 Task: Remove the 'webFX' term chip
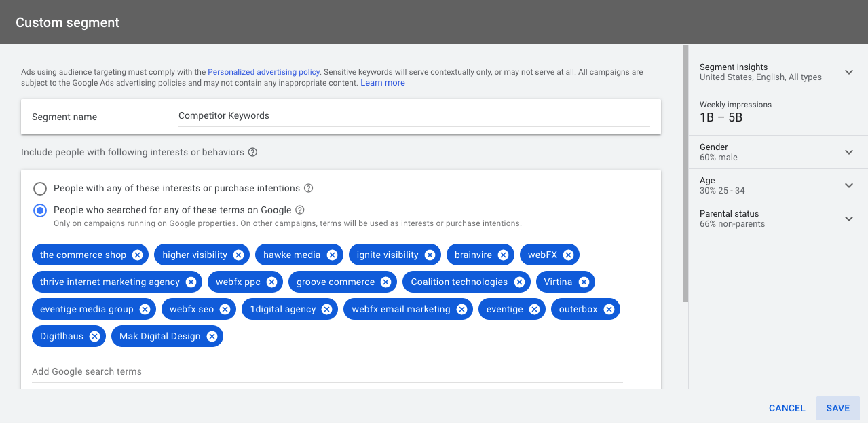point(568,255)
